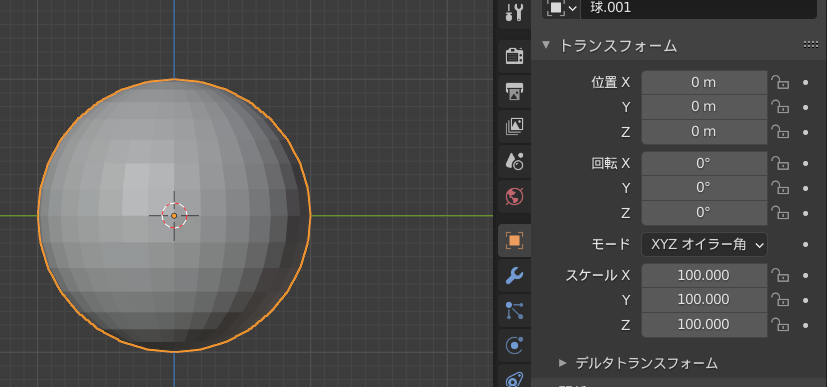Click the animate dot for スケール X
Screen dimensions: 827x387
tap(805, 276)
